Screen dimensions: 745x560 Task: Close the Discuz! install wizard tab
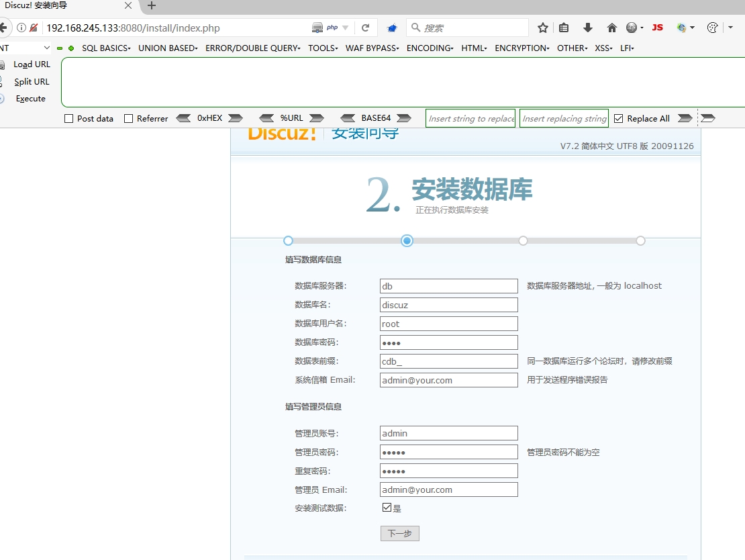[x=128, y=6]
